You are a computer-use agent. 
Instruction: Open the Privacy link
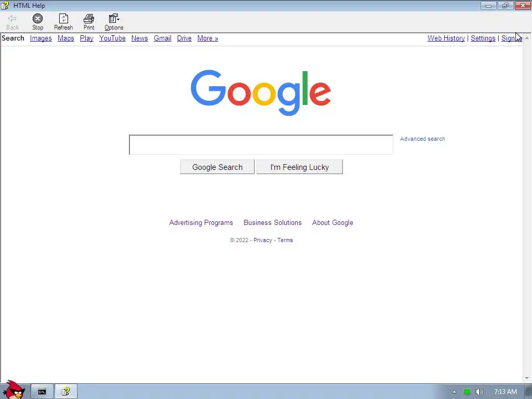pos(262,240)
